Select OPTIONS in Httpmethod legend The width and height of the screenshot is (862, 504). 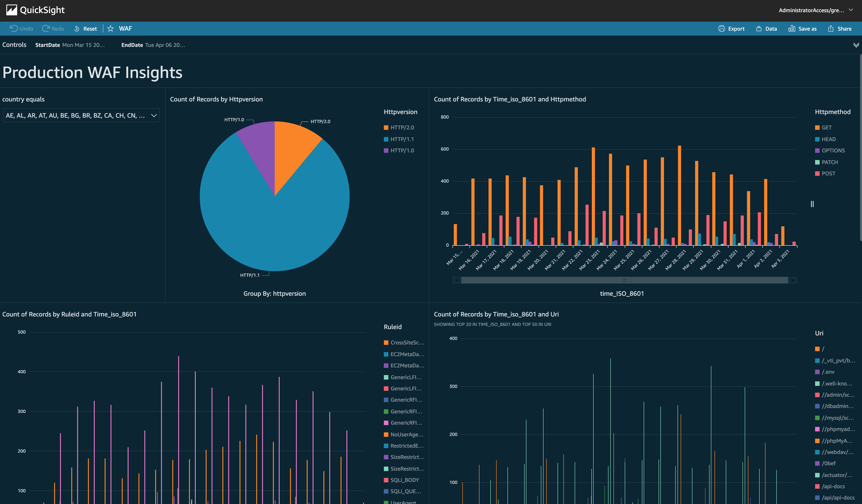(x=830, y=150)
